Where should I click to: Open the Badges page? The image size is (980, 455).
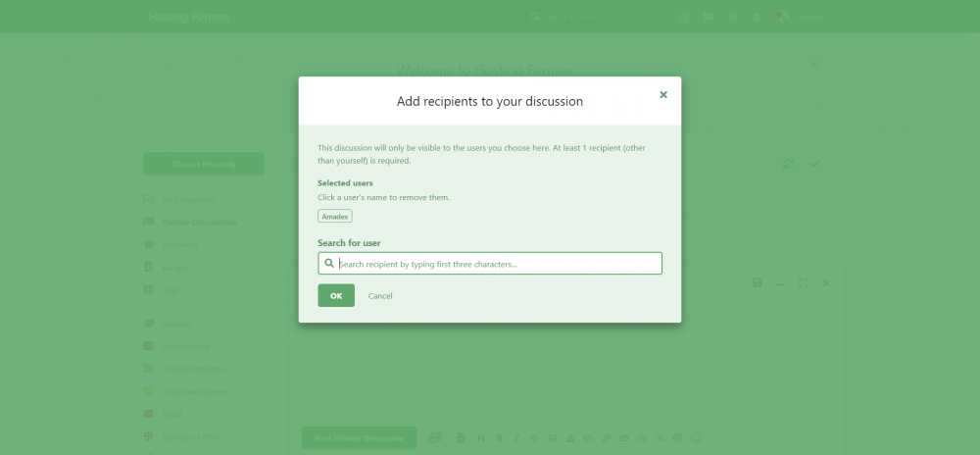click(x=175, y=267)
